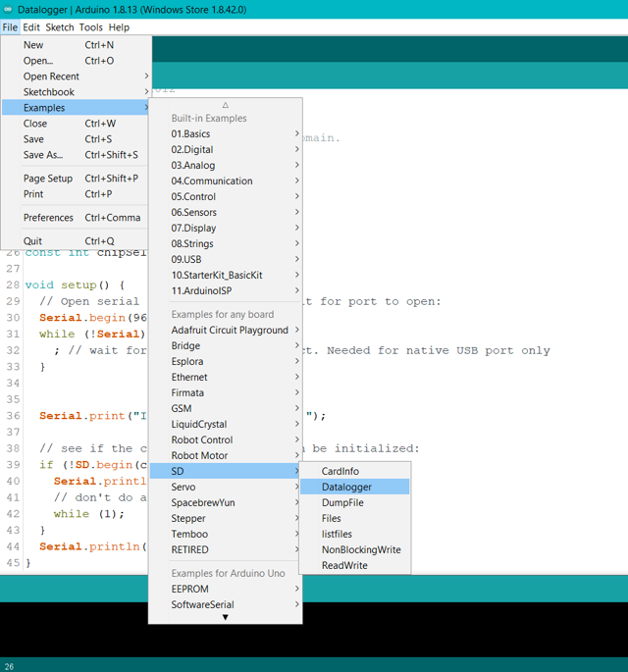Click the down scroll arrow in Examples list

coord(226,617)
